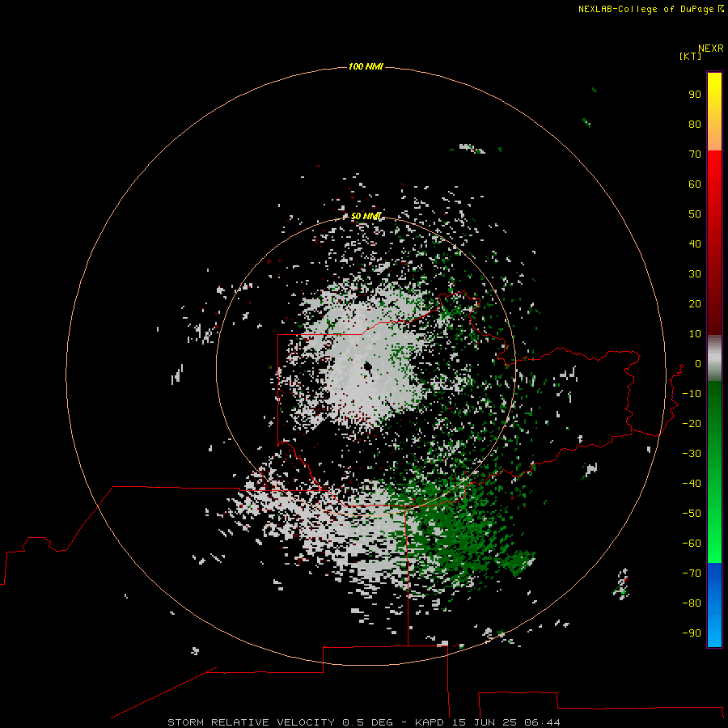This screenshot has width=728, height=728.
Task: Click the -10 value on velocity scale
Action: point(692,394)
